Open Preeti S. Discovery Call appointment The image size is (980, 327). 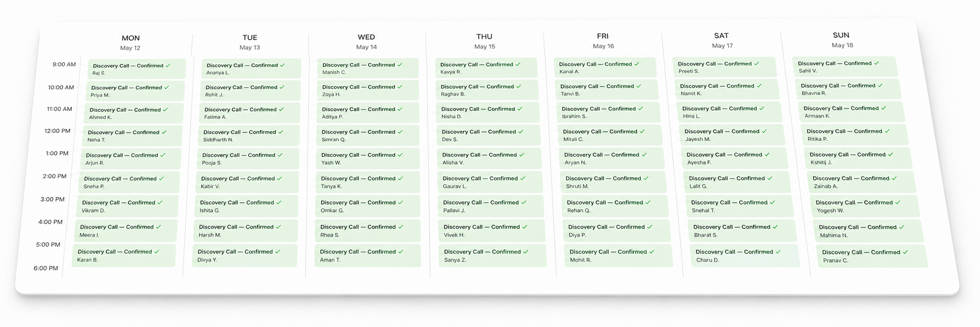coord(724,67)
